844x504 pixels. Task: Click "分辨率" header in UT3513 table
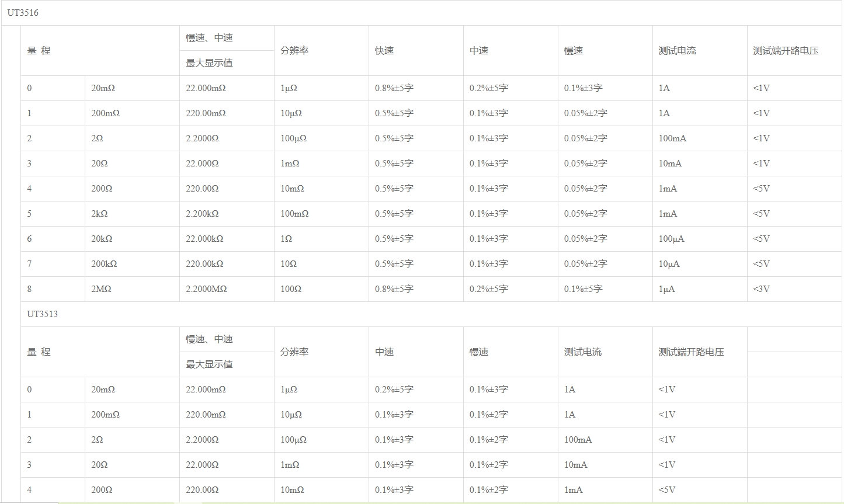click(x=294, y=352)
